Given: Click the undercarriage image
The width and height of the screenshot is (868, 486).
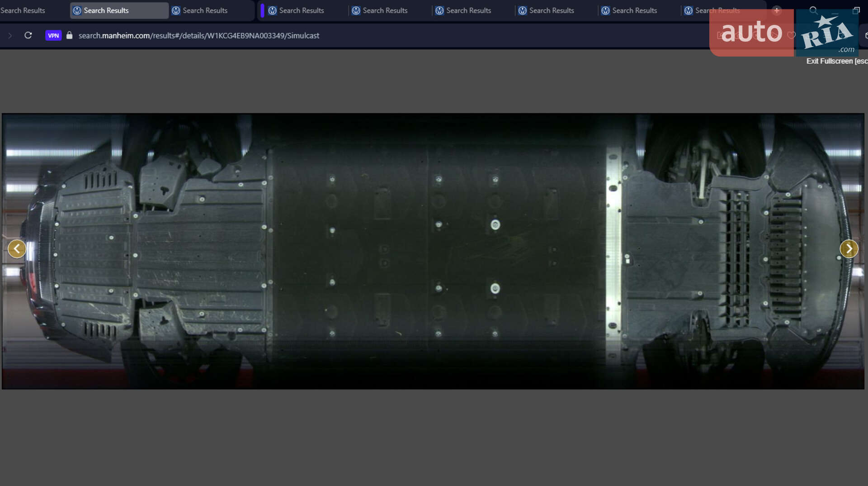Looking at the screenshot, I should point(433,251).
